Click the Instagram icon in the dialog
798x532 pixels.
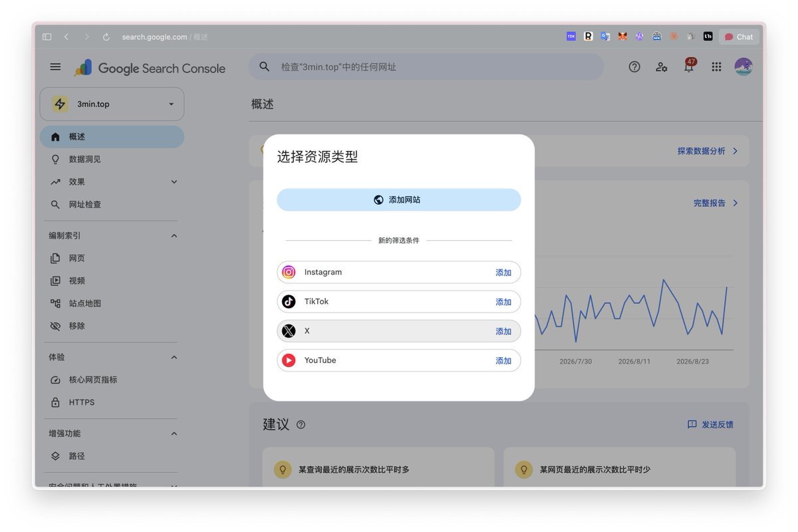pyautogui.click(x=289, y=272)
